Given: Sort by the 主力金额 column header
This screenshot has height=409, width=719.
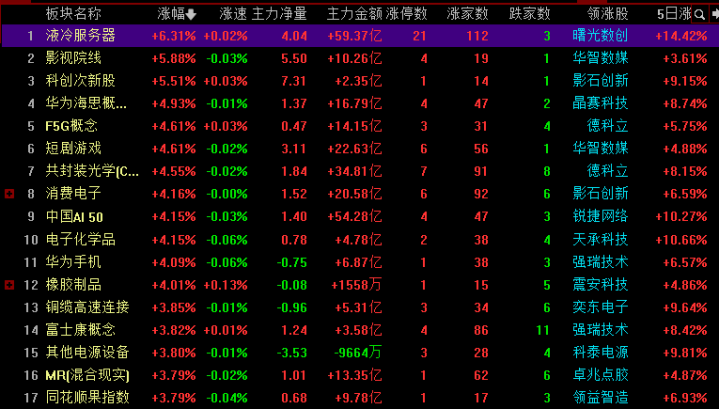Looking at the screenshot, I should point(354,14).
